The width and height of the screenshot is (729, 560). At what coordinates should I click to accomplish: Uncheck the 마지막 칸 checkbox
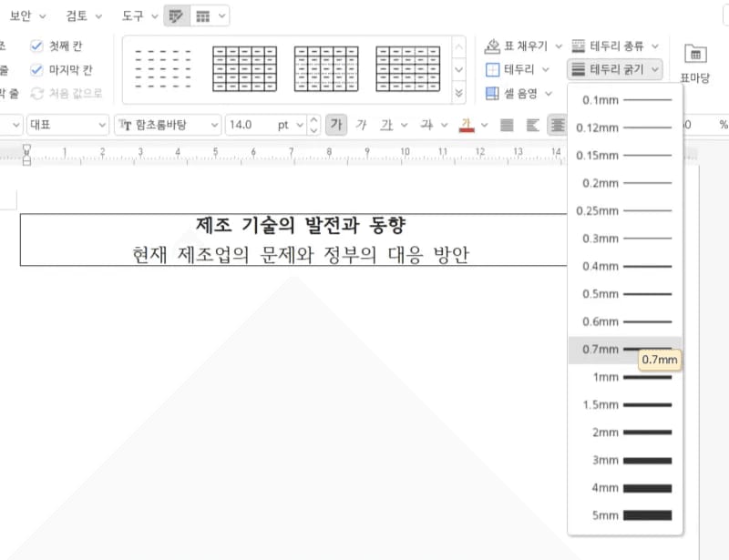37,70
